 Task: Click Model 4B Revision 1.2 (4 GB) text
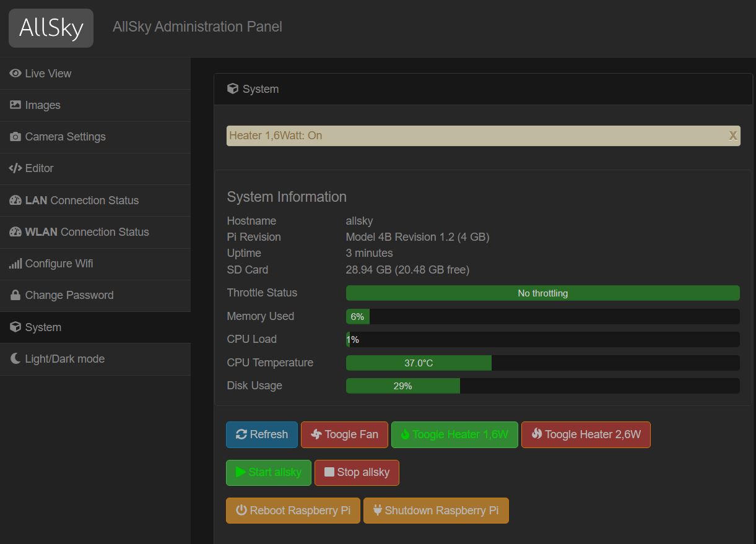coord(417,237)
